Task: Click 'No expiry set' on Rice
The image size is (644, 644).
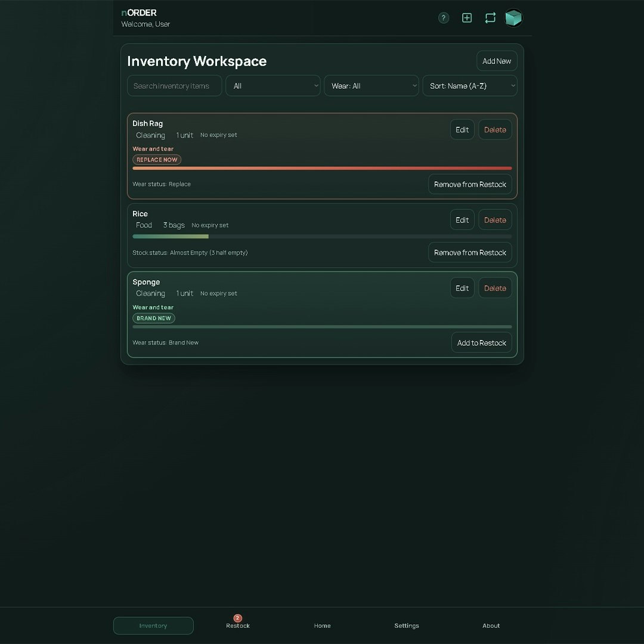Action: [210, 225]
